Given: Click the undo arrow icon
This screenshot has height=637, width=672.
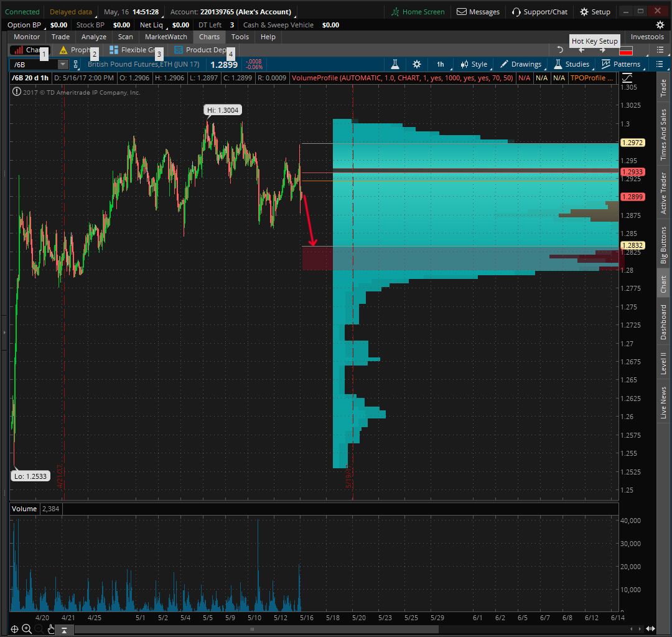Looking at the screenshot, I should [559, 50].
